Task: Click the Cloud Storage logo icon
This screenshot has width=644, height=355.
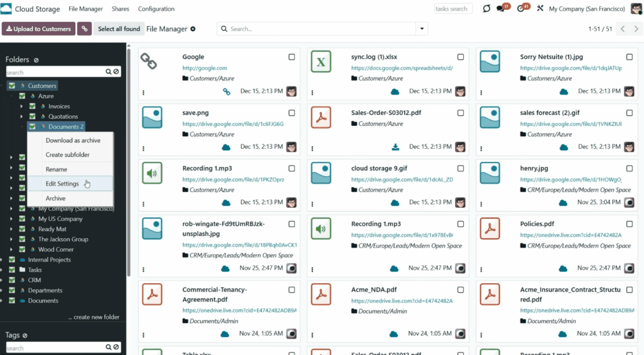Action: coord(6,9)
